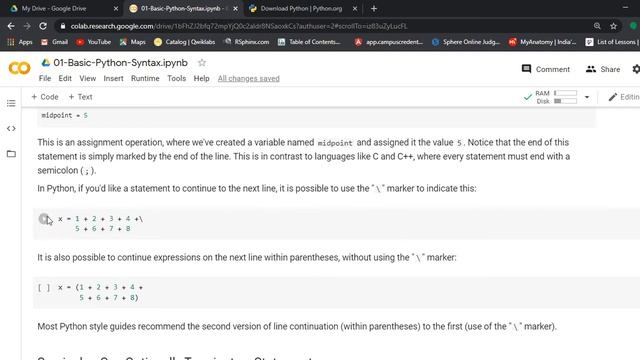Open the Tools menu

click(x=177, y=78)
